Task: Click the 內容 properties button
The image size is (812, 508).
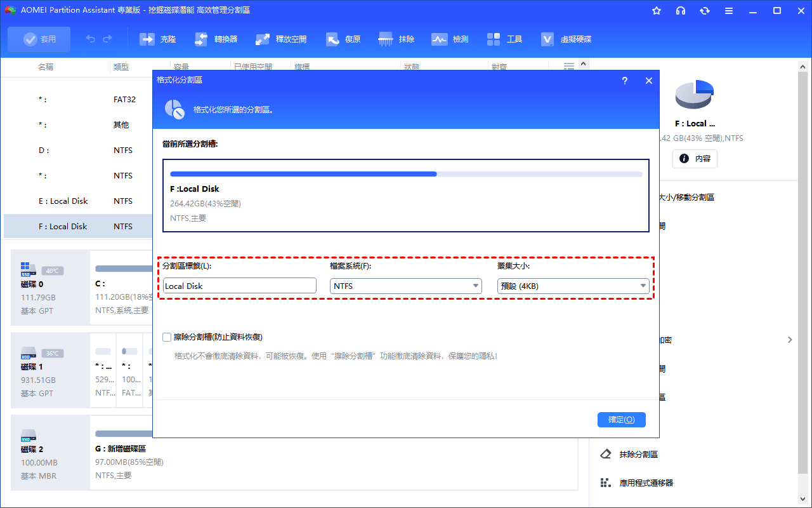Action: (x=695, y=159)
